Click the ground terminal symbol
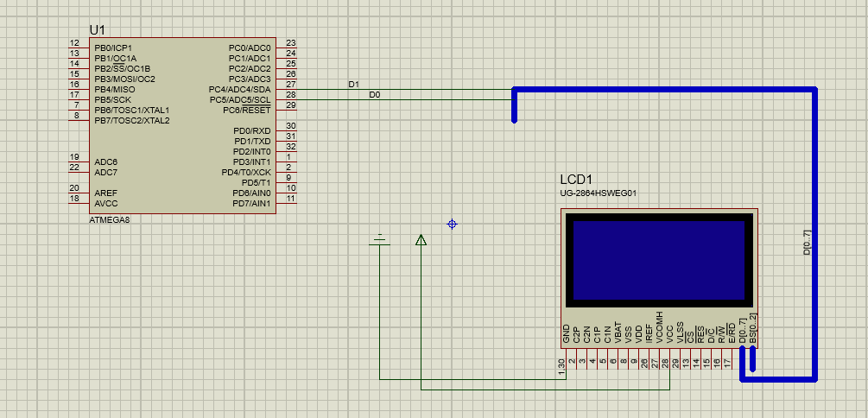The height and width of the screenshot is (418, 868). tap(379, 238)
